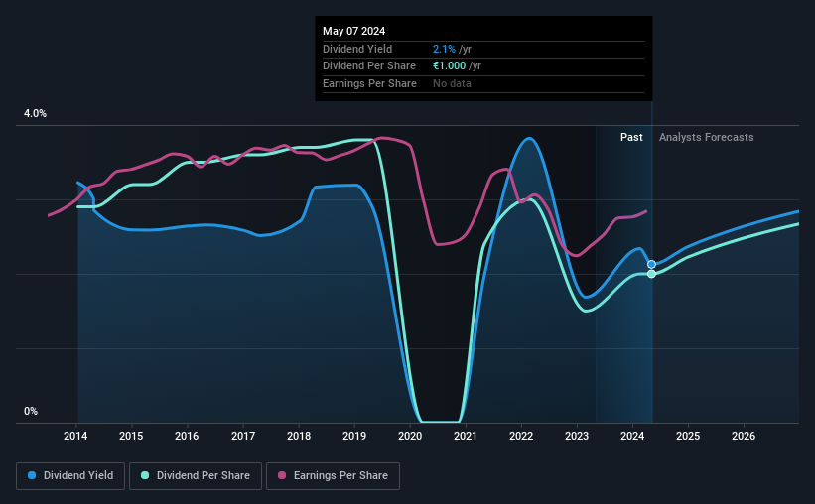This screenshot has width=815, height=504.
Task: Click the Analysts Forecasts label
Action: [707, 137]
